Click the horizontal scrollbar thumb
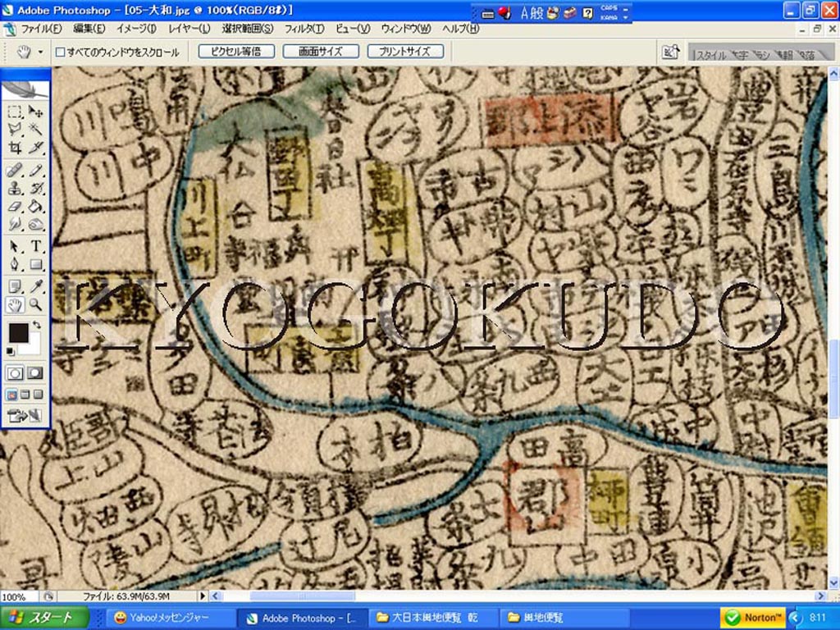Image resolution: width=840 pixels, height=630 pixels. click(x=303, y=596)
